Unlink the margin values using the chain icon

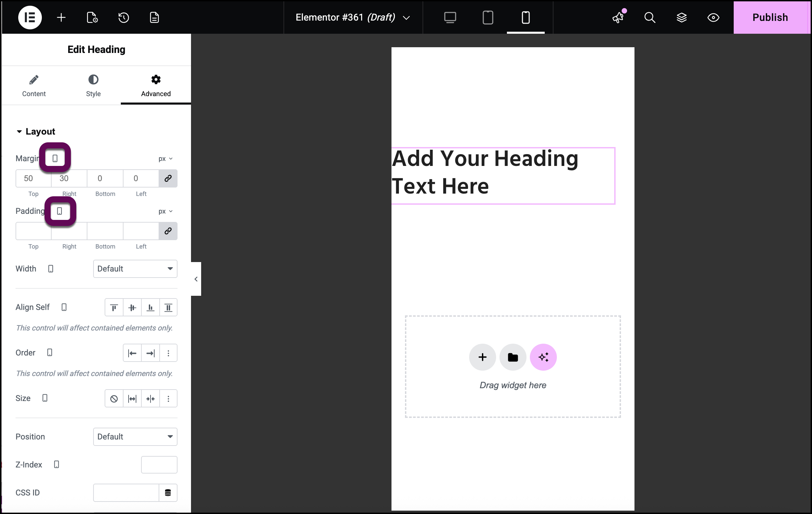click(x=168, y=178)
